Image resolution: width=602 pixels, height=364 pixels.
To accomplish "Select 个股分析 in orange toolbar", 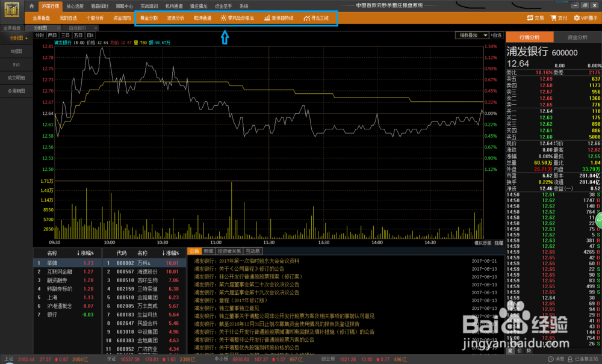I will [95, 18].
